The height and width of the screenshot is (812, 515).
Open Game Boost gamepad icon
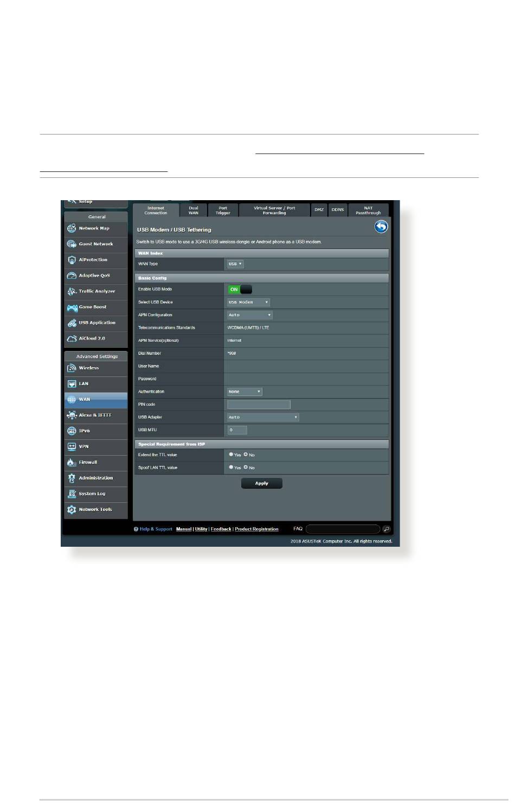click(x=72, y=307)
